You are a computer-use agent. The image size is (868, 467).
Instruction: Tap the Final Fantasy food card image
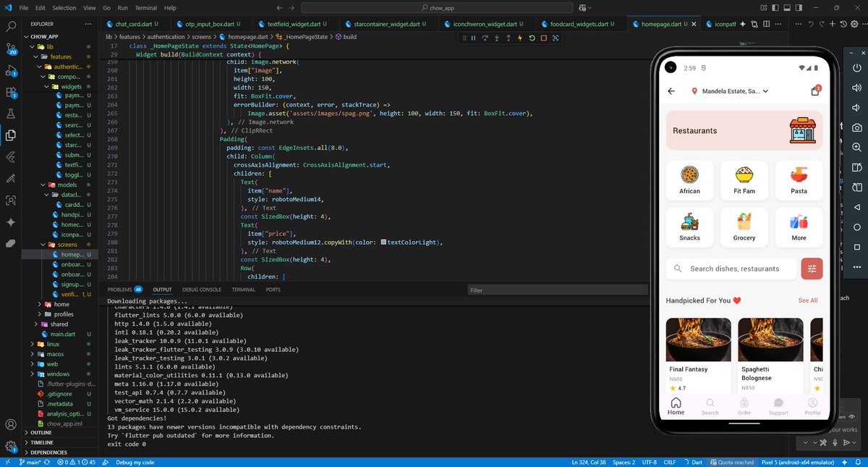(698, 340)
